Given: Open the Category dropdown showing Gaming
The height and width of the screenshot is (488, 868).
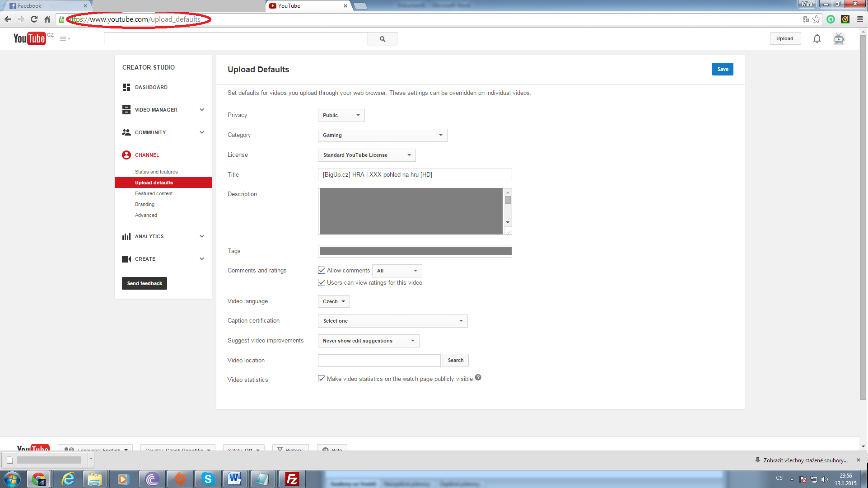Looking at the screenshot, I should [383, 135].
